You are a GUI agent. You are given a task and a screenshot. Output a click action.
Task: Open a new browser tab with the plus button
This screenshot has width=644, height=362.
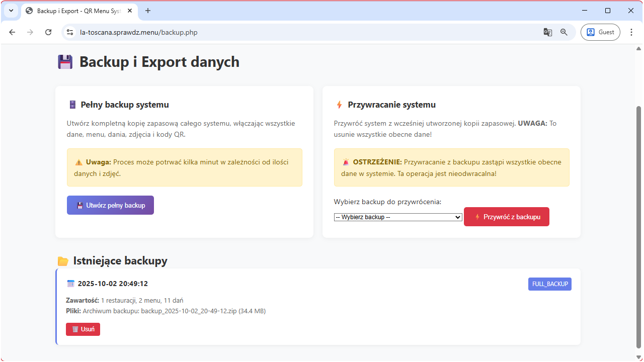coord(148,11)
